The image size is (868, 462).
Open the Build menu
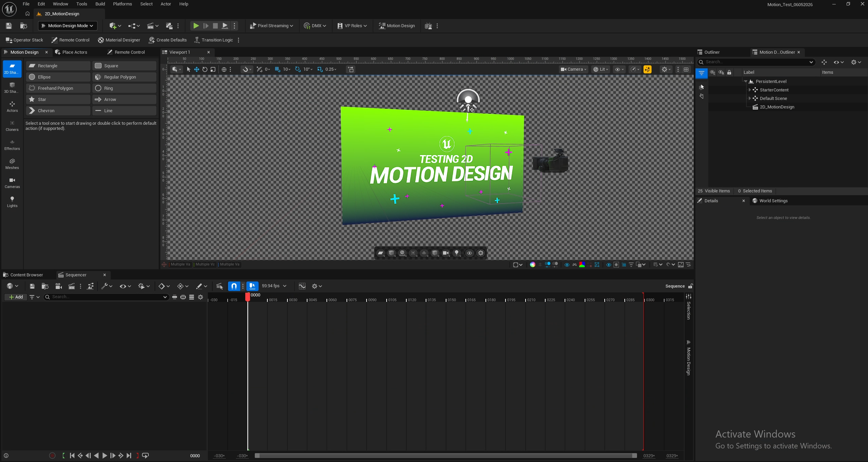tap(100, 4)
